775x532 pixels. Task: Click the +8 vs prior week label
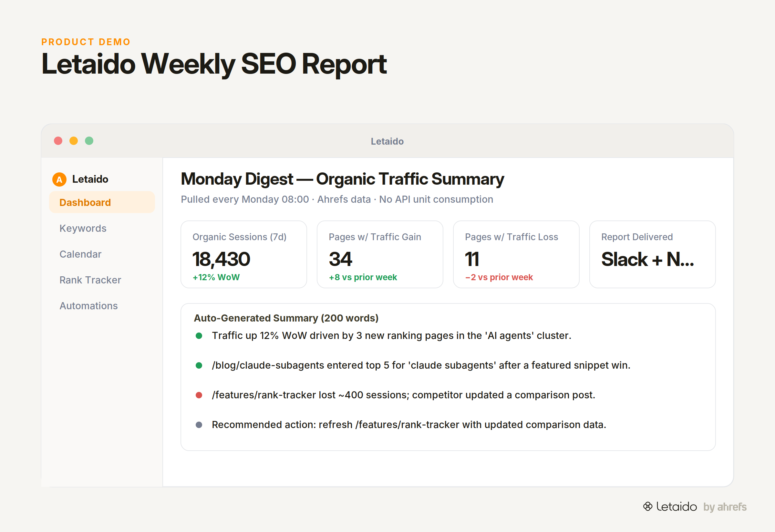[363, 277]
